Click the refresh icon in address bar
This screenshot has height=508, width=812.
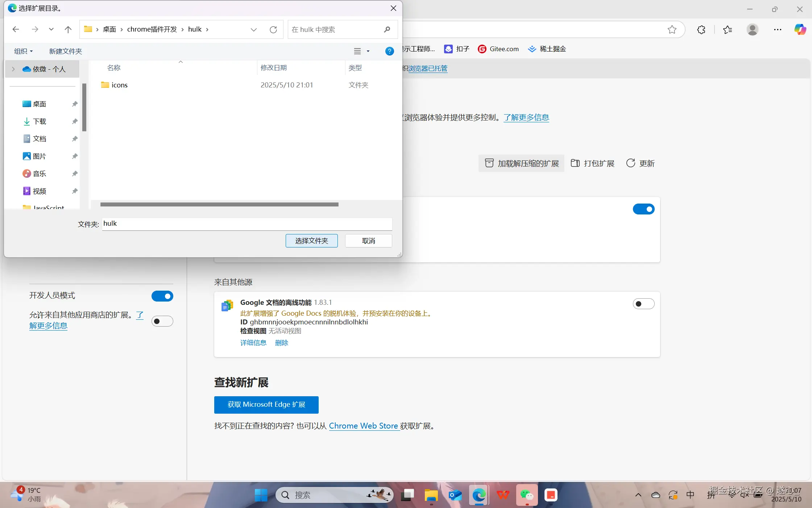(x=273, y=29)
